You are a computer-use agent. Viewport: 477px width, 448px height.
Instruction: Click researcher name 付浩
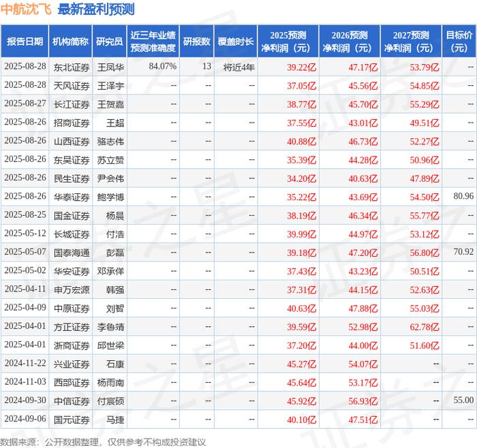point(115,234)
